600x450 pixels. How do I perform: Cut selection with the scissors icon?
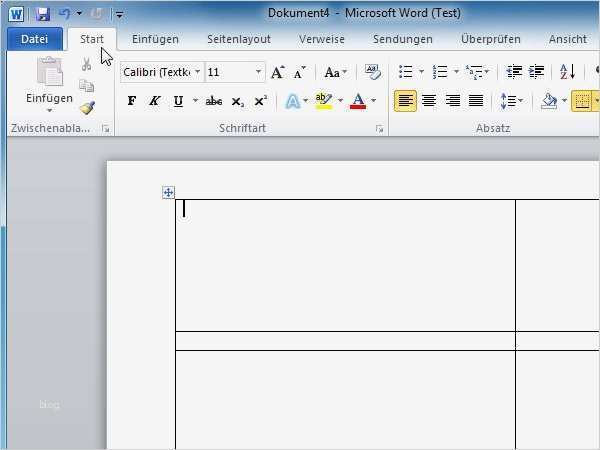click(86, 64)
